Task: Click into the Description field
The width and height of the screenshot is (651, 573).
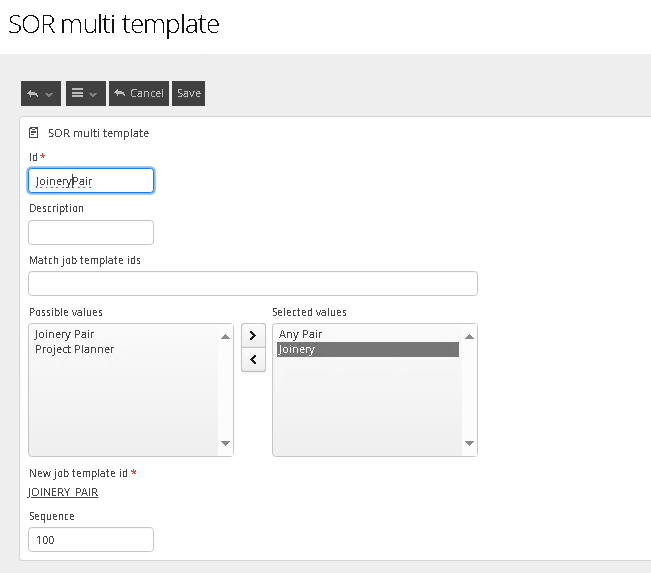Action: (x=91, y=233)
